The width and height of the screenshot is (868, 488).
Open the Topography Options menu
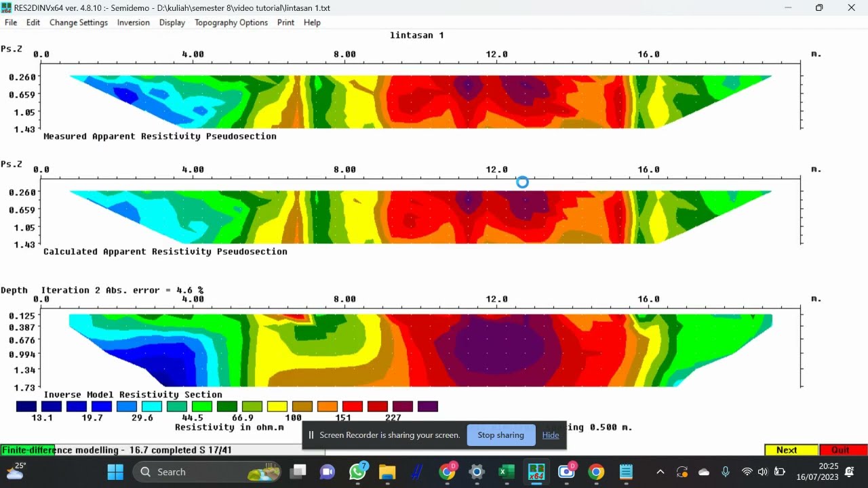231,22
